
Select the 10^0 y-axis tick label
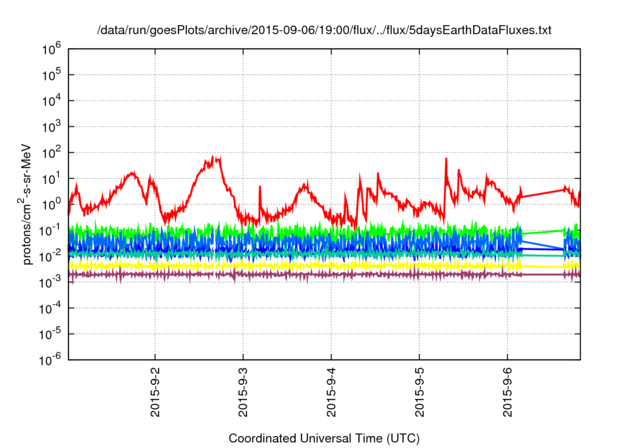pyautogui.click(x=51, y=204)
